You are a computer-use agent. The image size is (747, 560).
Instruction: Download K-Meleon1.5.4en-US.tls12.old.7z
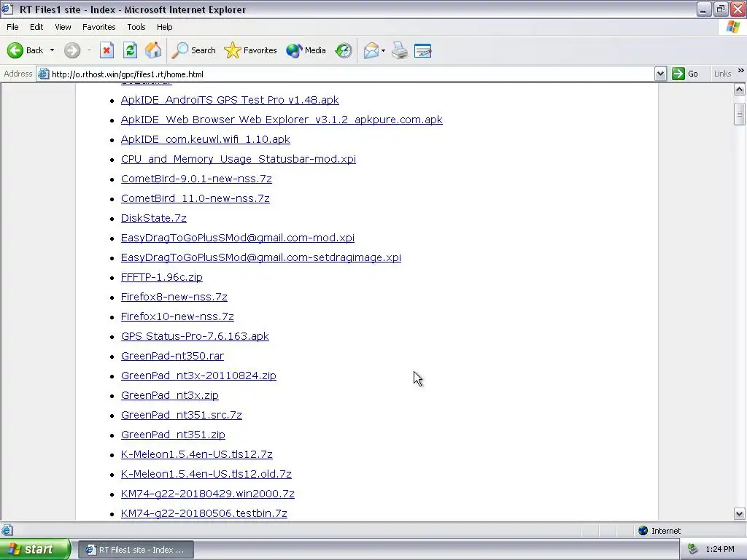tap(206, 474)
